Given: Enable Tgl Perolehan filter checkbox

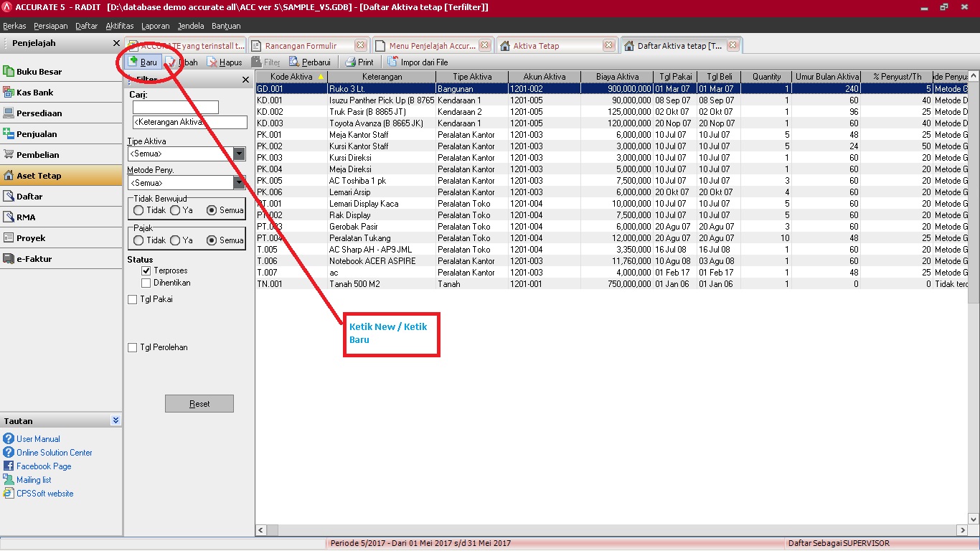Looking at the screenshot, I should pyautogui.click(x=132, y=347).
